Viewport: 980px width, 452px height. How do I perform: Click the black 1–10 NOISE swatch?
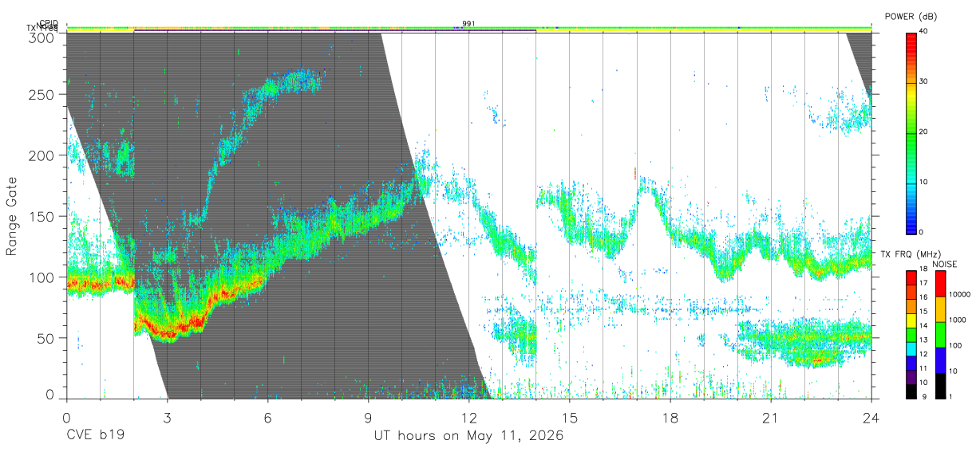pyautogui.click(x=940, y=384)
